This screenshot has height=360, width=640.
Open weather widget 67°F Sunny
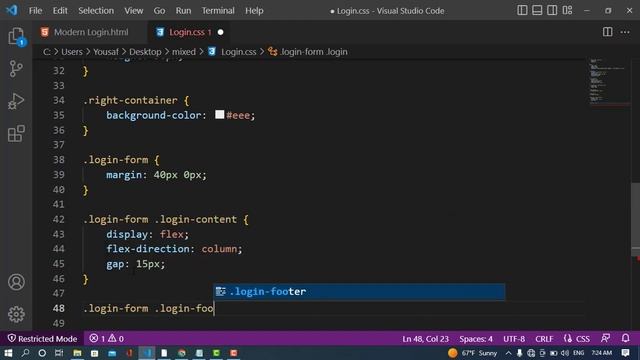[473, 353]
